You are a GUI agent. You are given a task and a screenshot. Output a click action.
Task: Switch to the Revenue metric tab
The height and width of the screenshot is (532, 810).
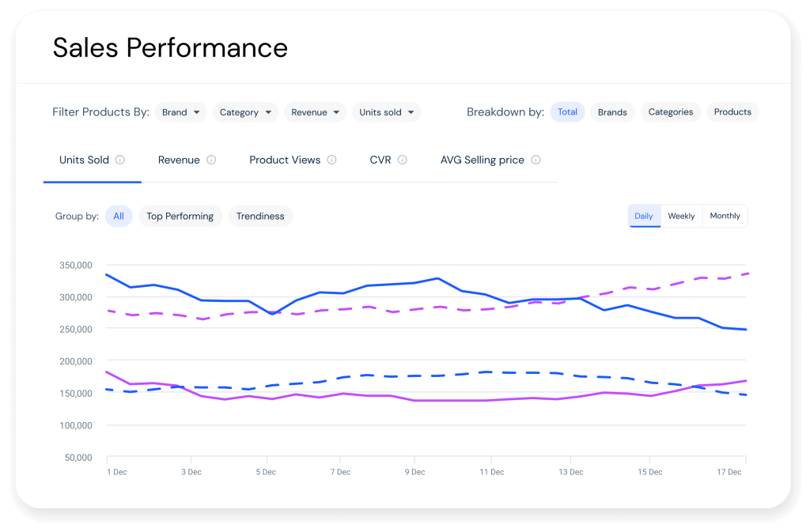coord(180,160)
